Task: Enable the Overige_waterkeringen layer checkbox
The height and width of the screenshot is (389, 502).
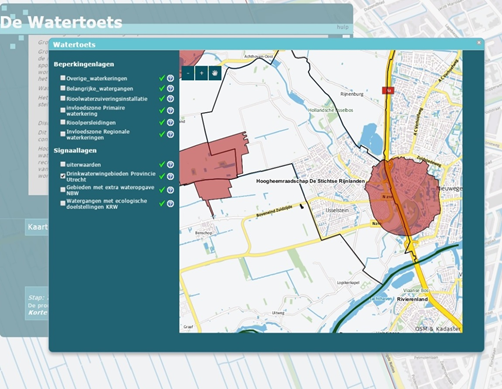Action: pyautogui.click(x=63, y=78)
